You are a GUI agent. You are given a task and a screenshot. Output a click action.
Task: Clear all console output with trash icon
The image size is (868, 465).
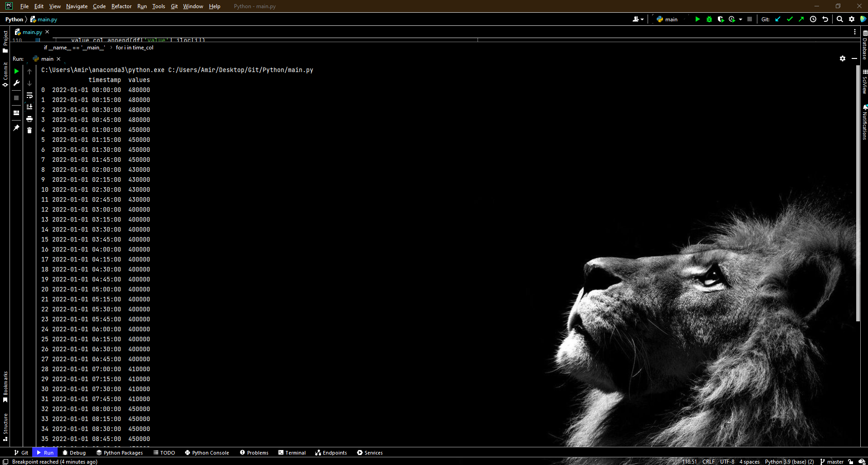(29, 131)
